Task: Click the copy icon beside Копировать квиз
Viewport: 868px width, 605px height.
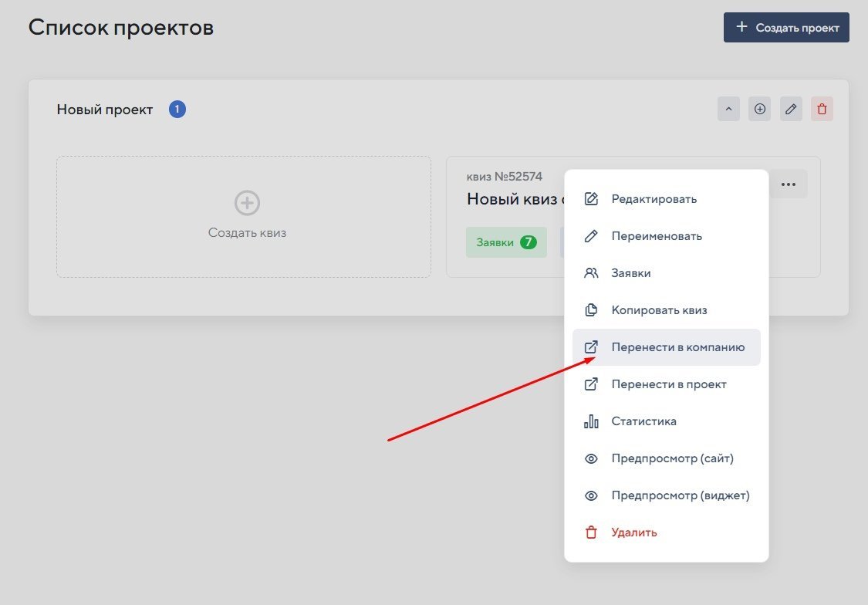Action: point(592,310)
